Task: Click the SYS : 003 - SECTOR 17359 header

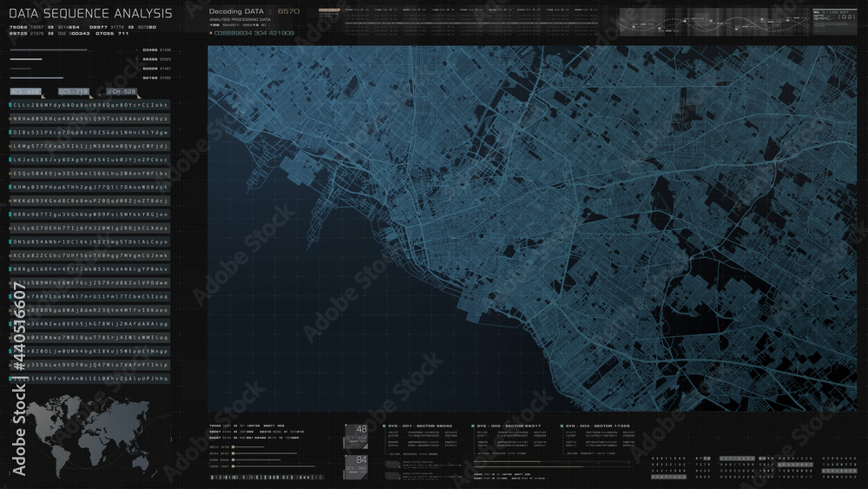Action: click(597, 426)
